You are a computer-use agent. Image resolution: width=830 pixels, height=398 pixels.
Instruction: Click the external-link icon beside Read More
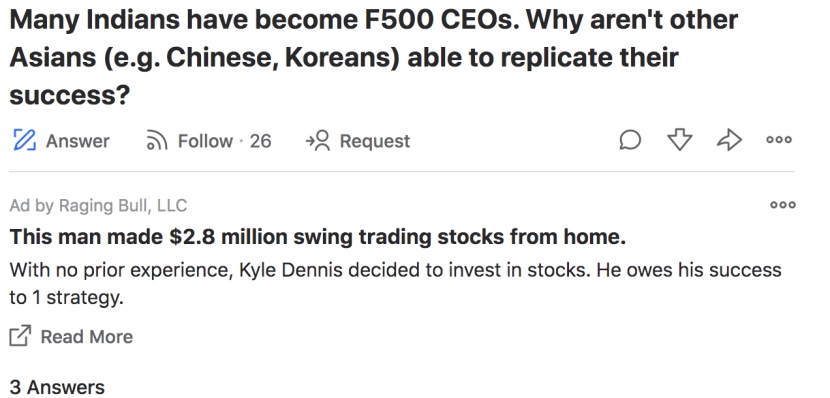(20, 336)
